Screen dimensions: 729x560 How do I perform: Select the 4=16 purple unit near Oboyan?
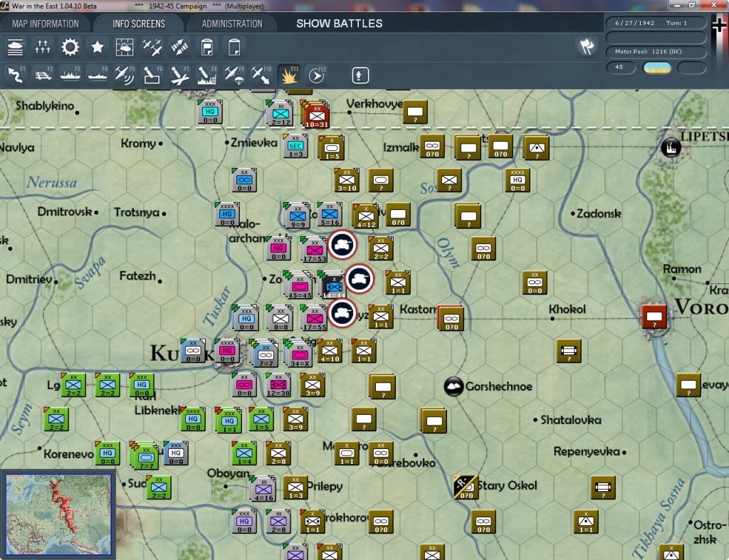pos(263,489)
